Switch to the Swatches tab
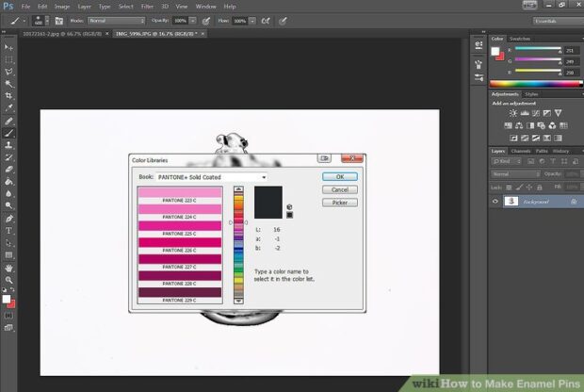The image size is (584, 392). pyautogui.click(x=520, y=39)
